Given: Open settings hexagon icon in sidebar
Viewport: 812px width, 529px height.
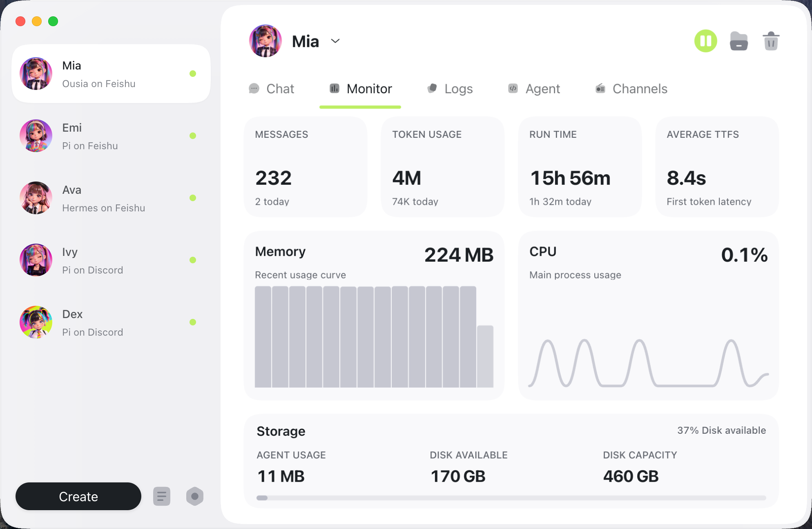Looking at the screenshot, I should pyautogui.click(x=195, y=496).
